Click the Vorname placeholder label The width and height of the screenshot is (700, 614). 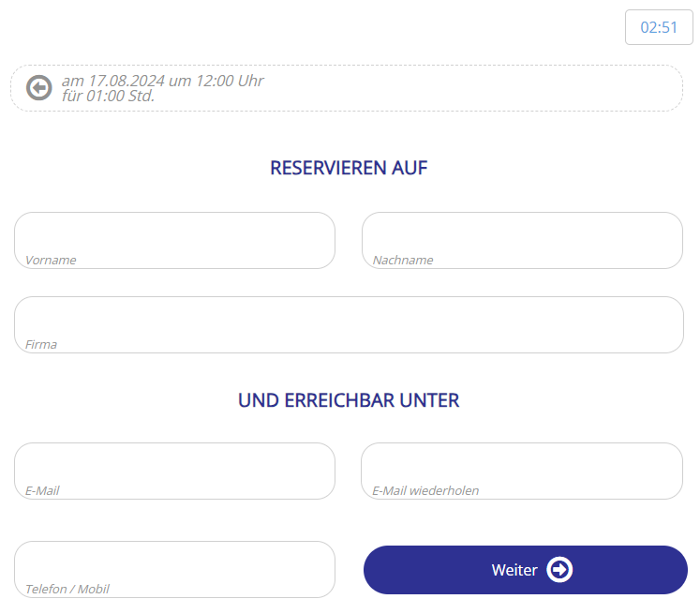(51, 260)
